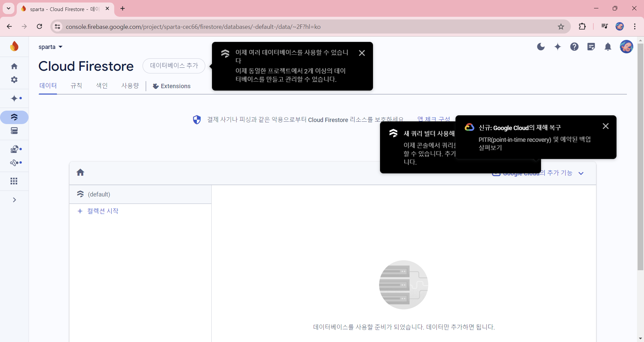
Task: Open Chrome extensions puzzle icon
Action: pyautogui.click(x=582, y=26)
